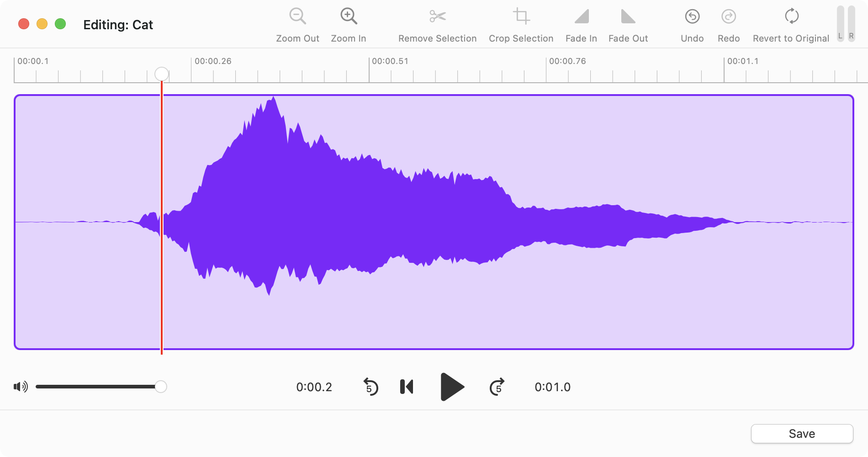Click the 00:00.51 mark on the ruler
Viewport: 868px width, 457px height.
[390, 61]
